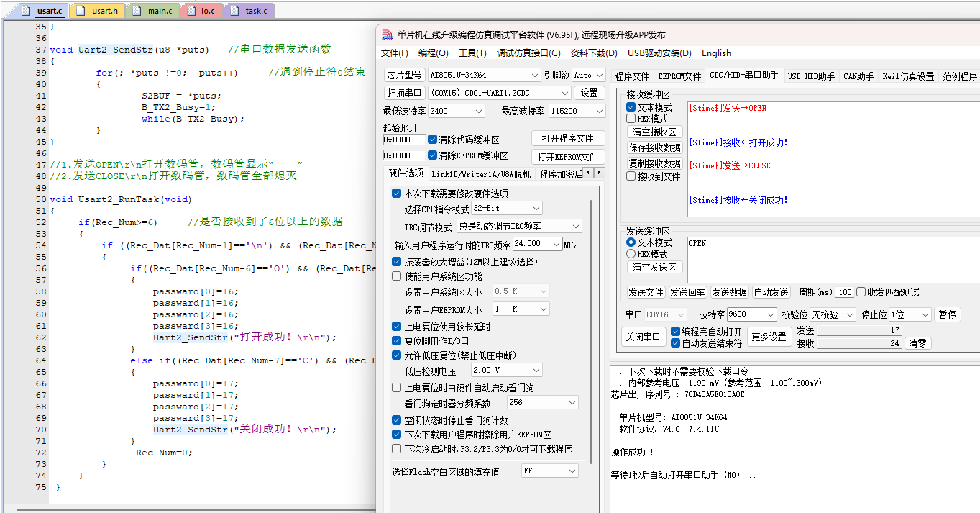Viewport: 980px width, 513px height.
Task: Switch to the 程序文件 tab
Action: 632,76
